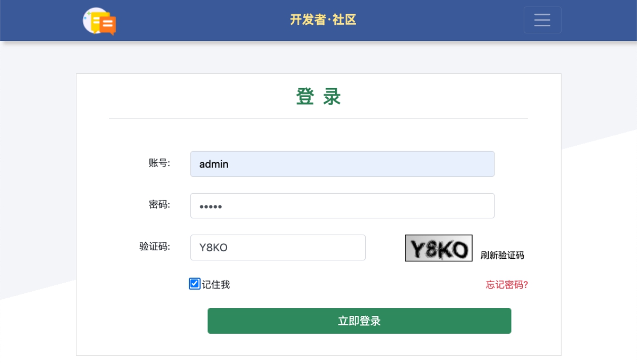Refresh captcha via 刷新验证码 link
This screenshot has width=637, height=364.
(502, 255)
